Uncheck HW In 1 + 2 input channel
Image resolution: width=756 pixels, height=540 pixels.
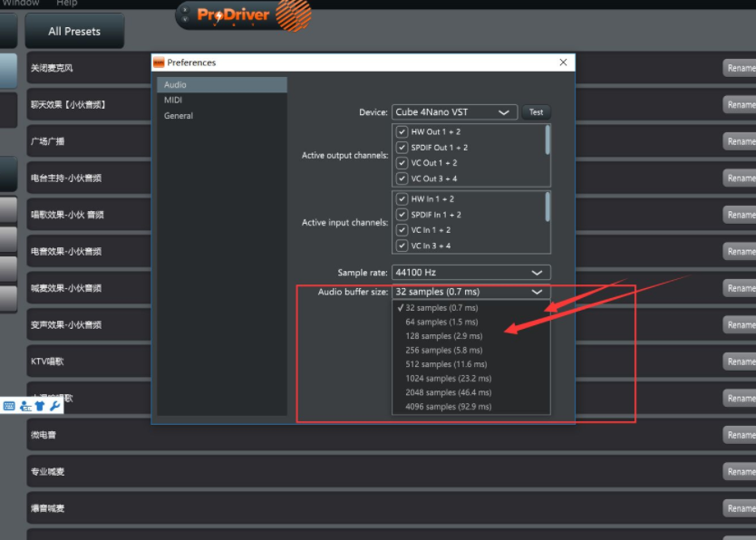(402, 199)
